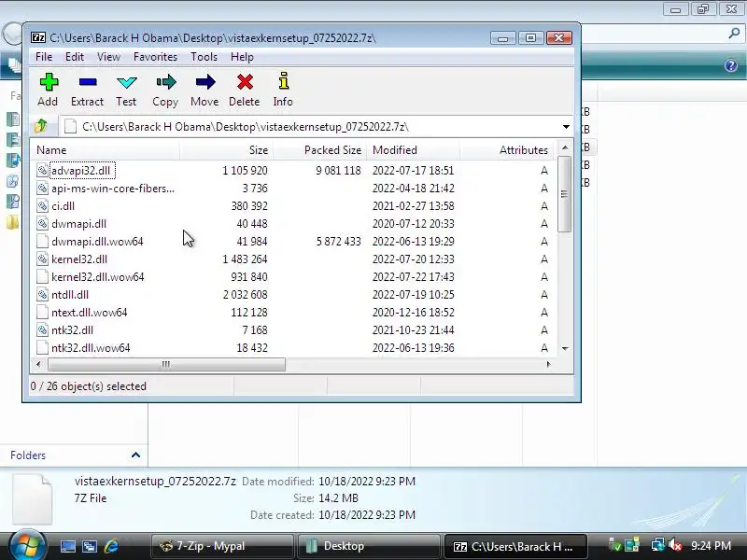Viewport: 747px width, 560px height.
Task: Click Show Desktop quick launch icon
Action: pyautogui.click(x=67, y=546)
